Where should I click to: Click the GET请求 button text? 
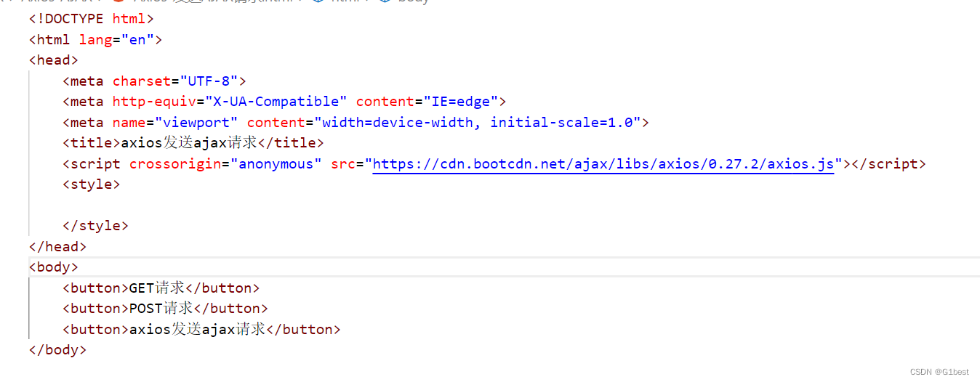tap(156, 288)
